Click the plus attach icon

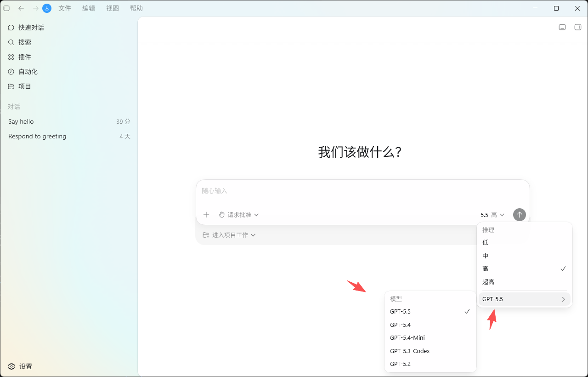point(206,215)
